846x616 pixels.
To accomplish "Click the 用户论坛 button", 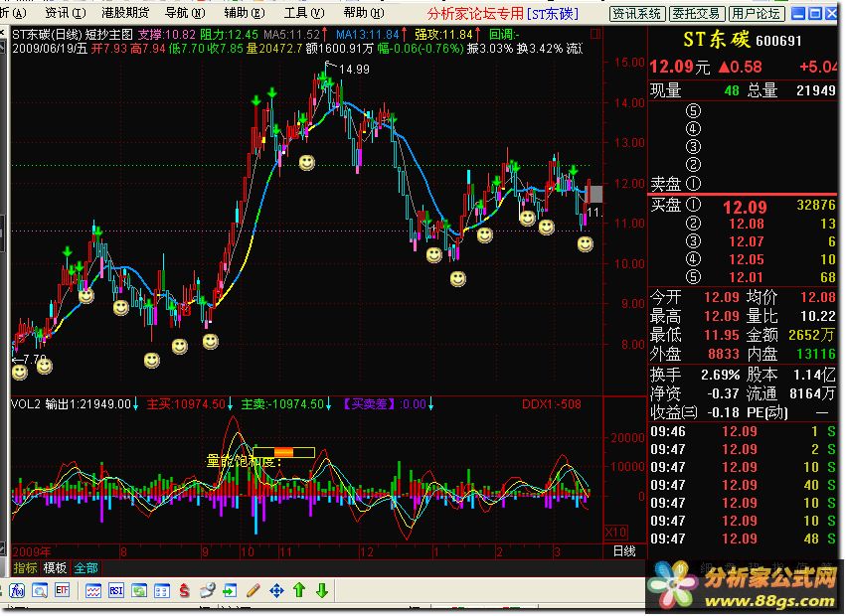I will [756, 14].
